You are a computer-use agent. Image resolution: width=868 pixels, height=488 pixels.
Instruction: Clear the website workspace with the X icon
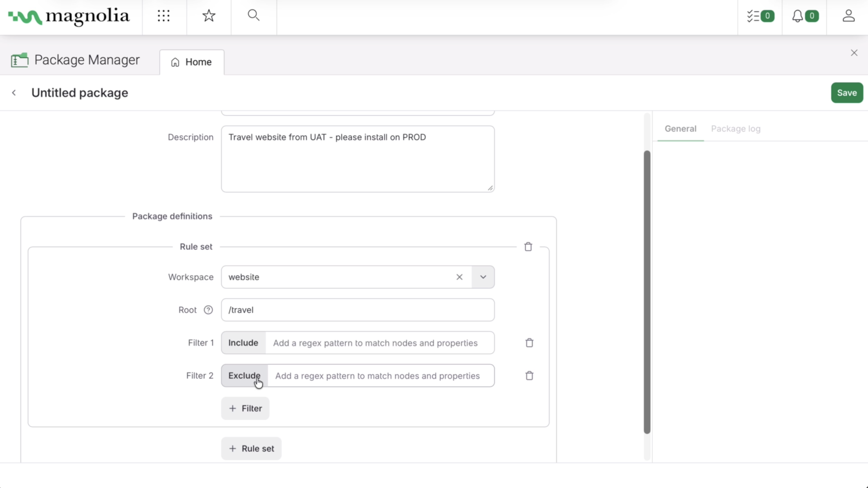tap(459, 277)
